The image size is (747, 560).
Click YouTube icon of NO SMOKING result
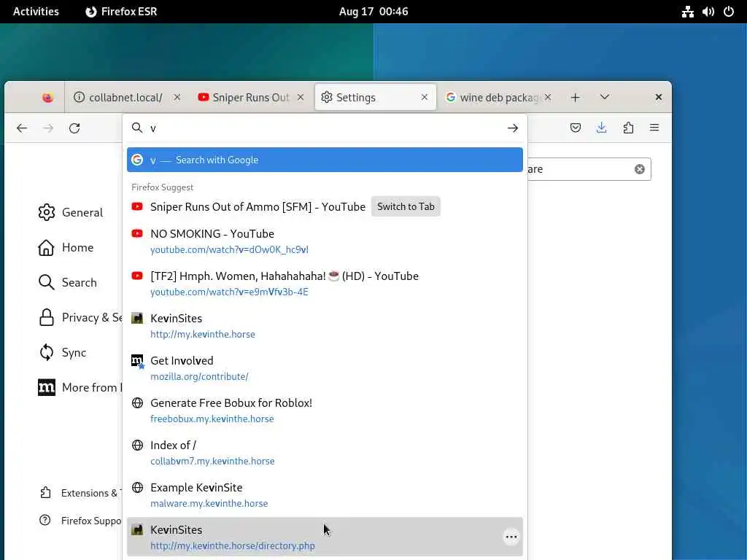point(137,233)
